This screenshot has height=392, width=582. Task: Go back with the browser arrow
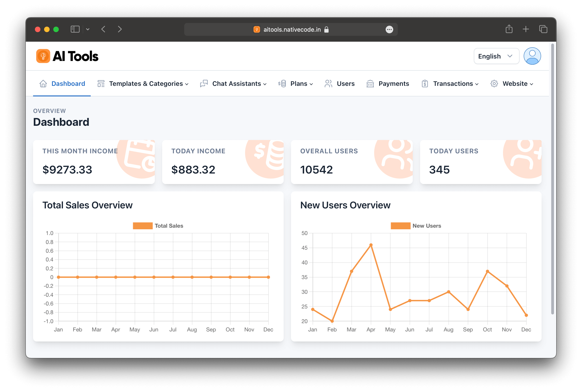[103, 29]
